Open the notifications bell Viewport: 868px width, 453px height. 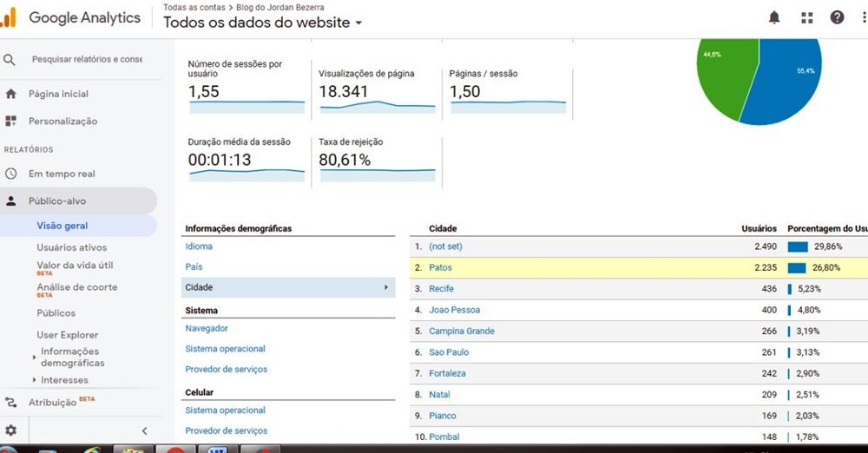[x=774, y=17]
